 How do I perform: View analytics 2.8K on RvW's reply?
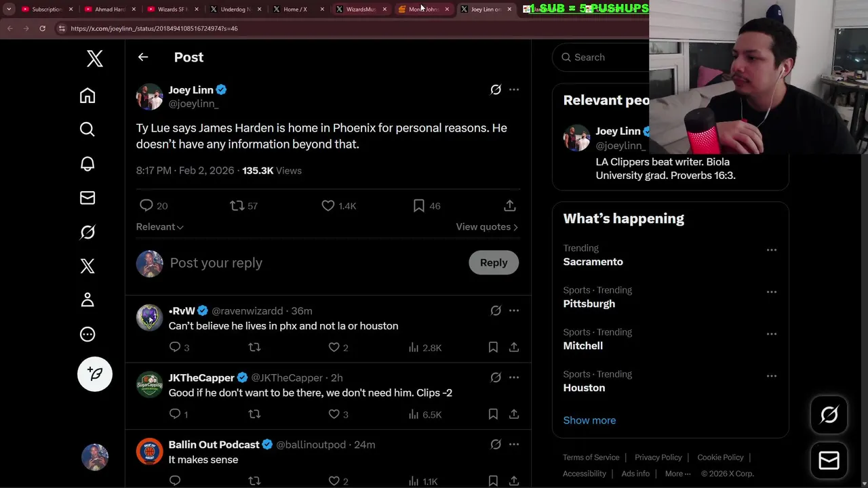(x=425, y=347)
